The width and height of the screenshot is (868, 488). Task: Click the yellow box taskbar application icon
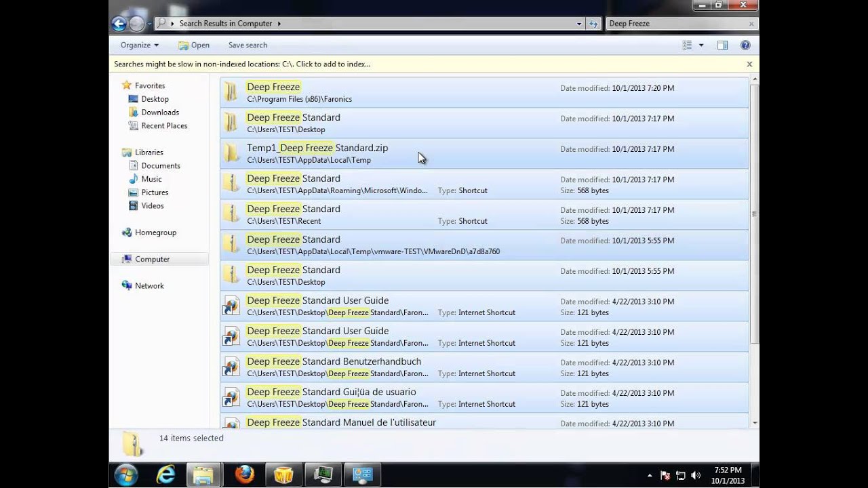283,474
